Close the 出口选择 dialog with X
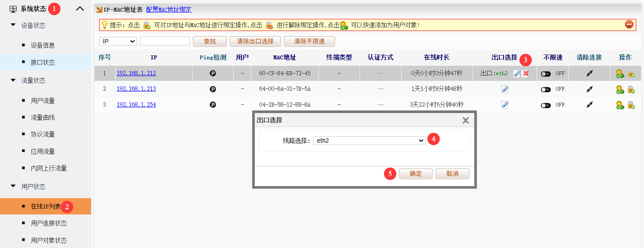Image resolution: width=644 pixels, height=248 pixels. [465, 120]
